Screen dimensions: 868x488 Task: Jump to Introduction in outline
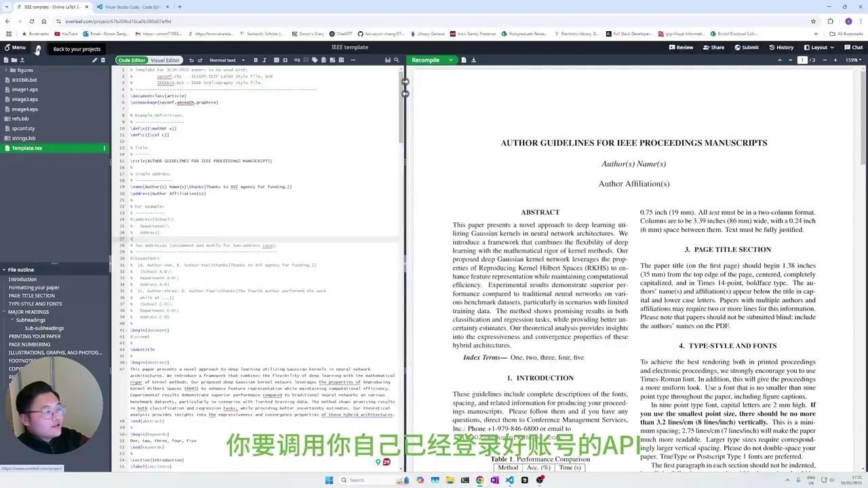click(22, 279)
